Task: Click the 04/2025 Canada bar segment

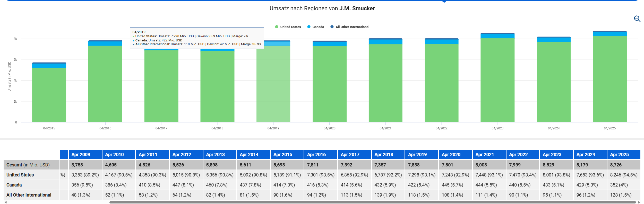Action: point(609,34)
